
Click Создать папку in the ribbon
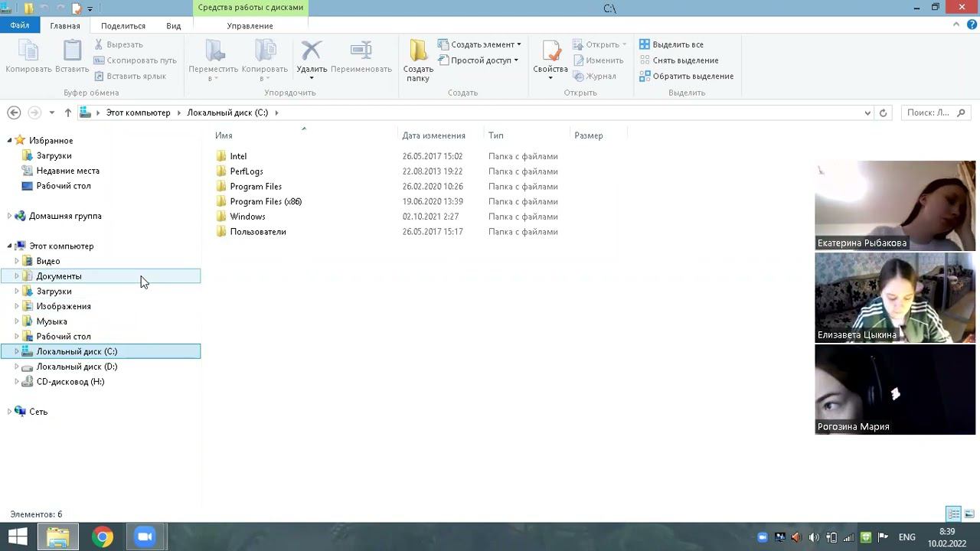tap(418, 60)
